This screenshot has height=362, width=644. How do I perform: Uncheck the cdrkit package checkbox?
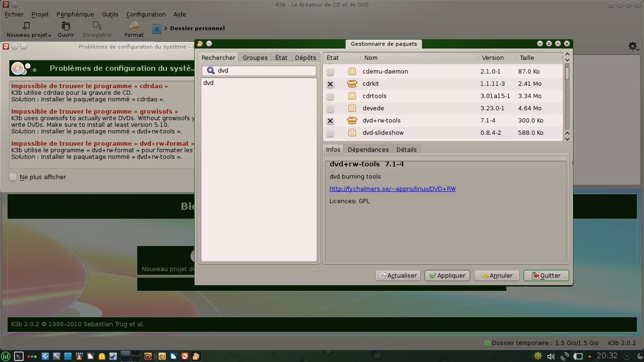[330, 84]
